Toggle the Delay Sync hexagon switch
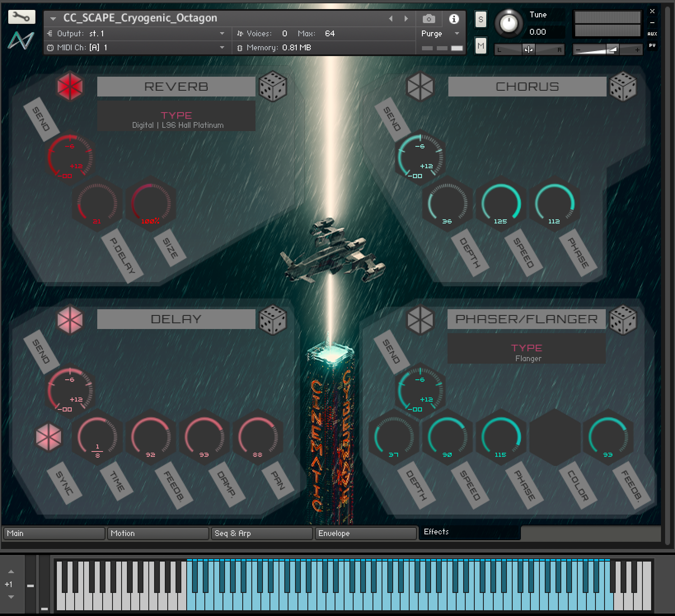The height and width of the screenshot is (616, 675). (x=49, y=437)
